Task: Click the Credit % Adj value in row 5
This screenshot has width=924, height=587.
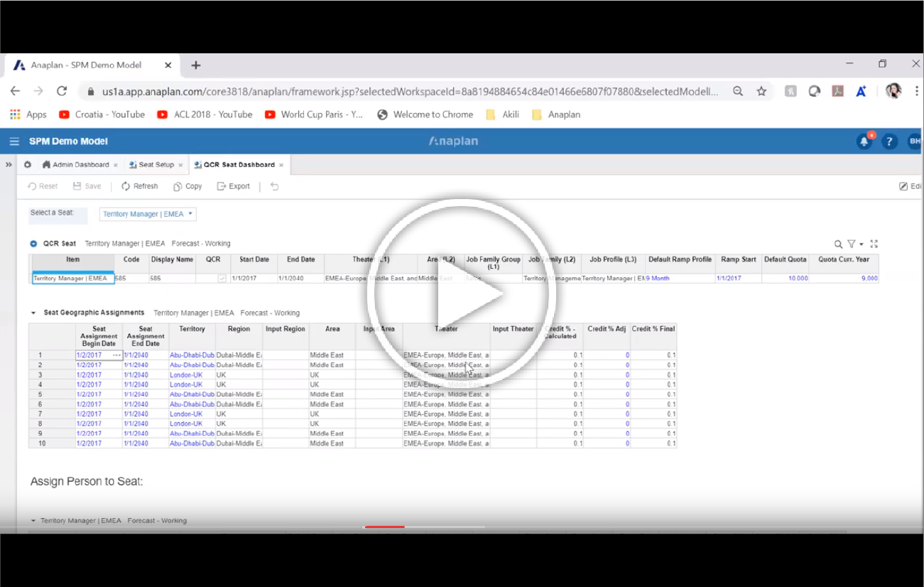Action: pyautogui.click(x=607, y=394)
